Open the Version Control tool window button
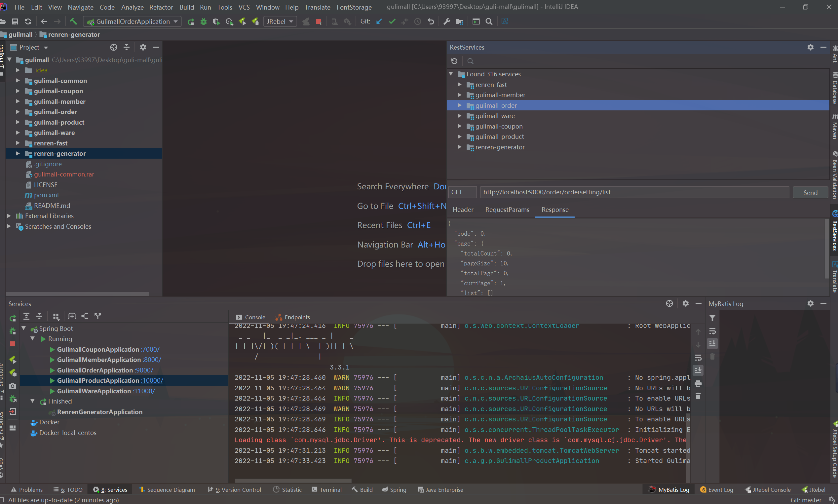 tap(234, 490)
